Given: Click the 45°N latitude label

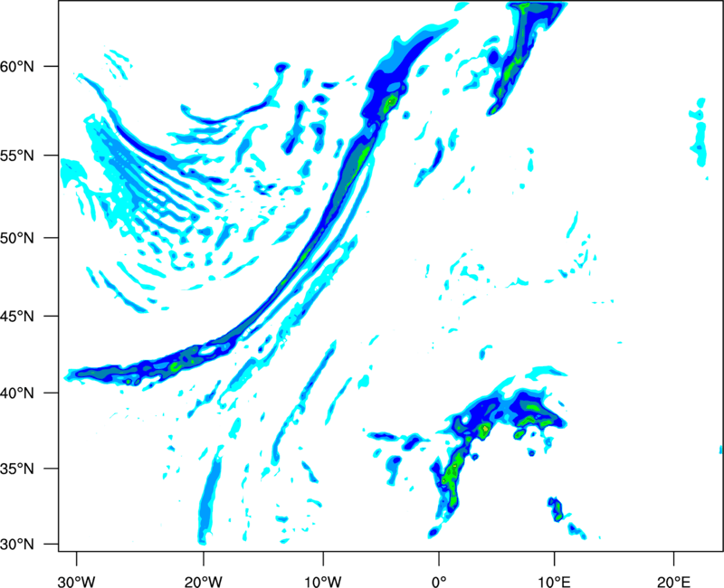Looking at the screenshot, I should 17,317.
